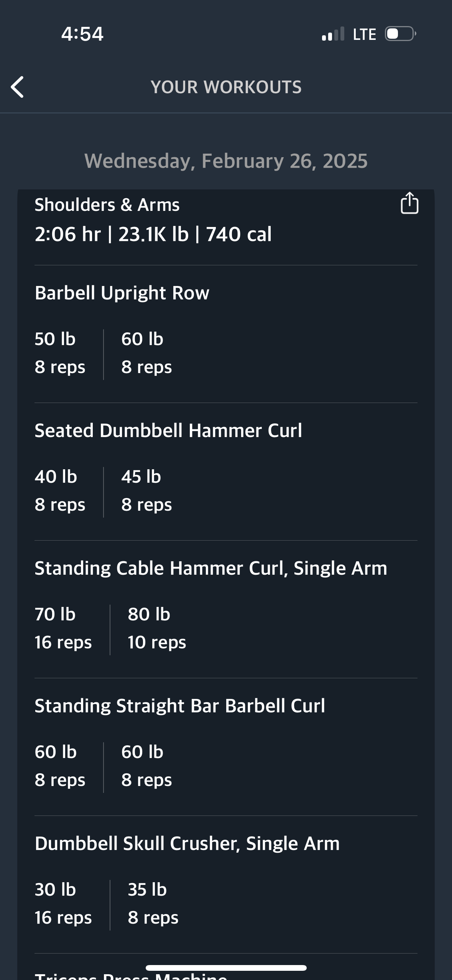Tap the battery status icon

[401, 34]
